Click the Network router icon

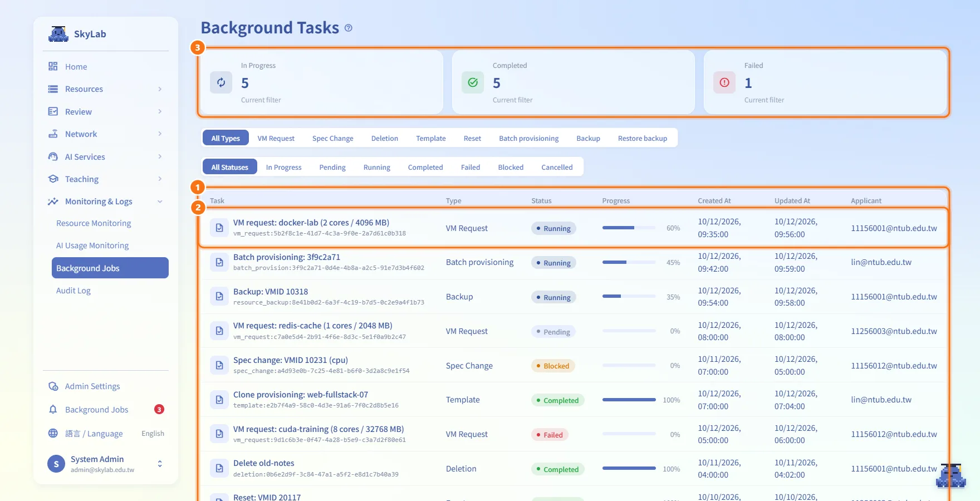point(53,134)
